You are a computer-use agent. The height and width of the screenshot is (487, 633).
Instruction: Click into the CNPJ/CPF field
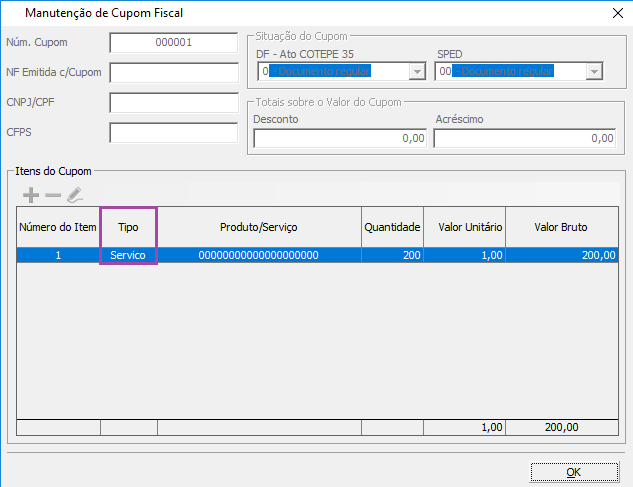click(x=174, y=103)
